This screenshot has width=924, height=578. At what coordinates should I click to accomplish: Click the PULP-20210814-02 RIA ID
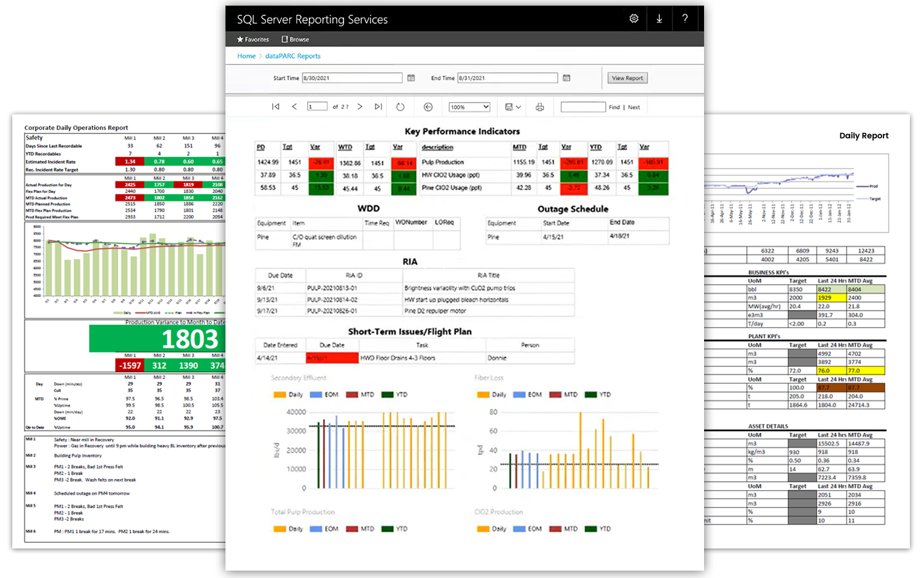[x=332, y=300]
